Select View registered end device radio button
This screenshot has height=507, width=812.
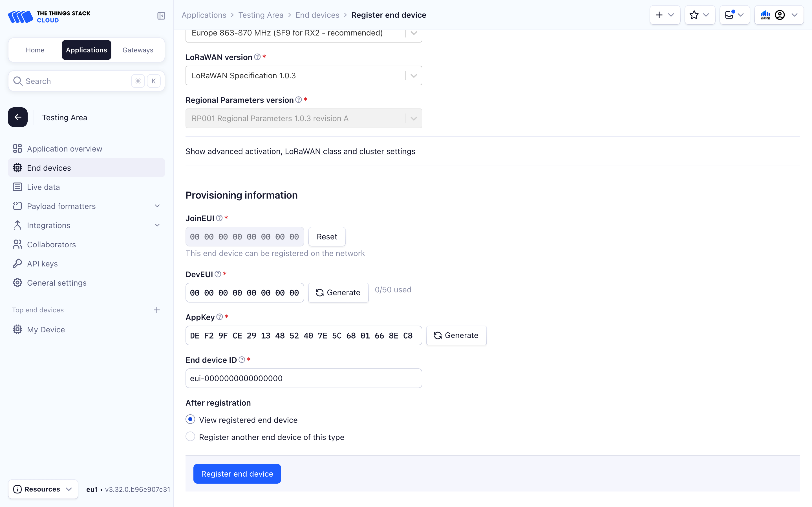(x=190, y=419)
